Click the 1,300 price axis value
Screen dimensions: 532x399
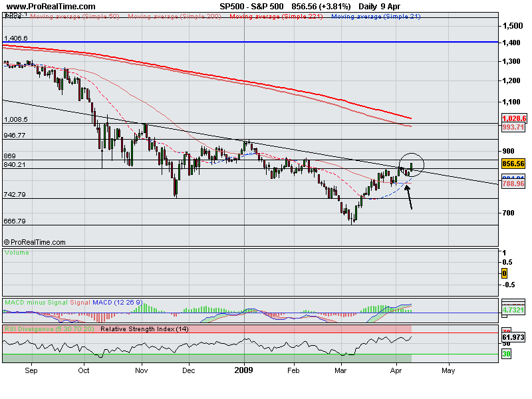(511, 61)
